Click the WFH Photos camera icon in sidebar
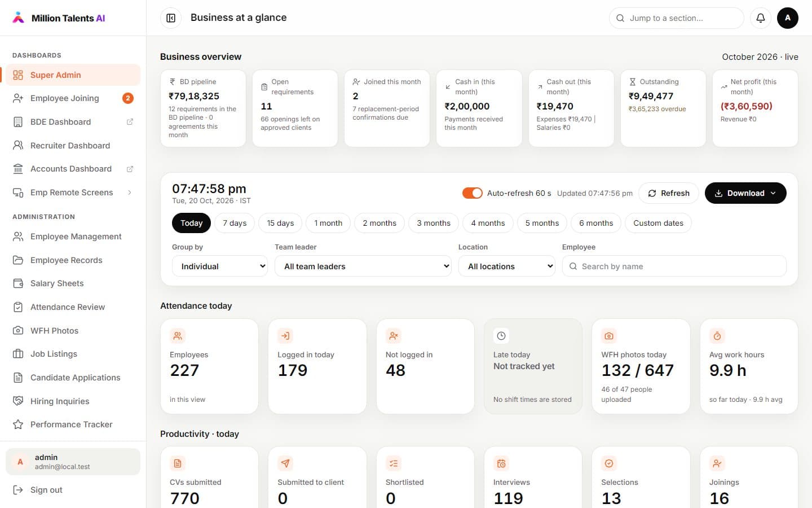This screenshot has height=508, width=812. pos(18,331)
